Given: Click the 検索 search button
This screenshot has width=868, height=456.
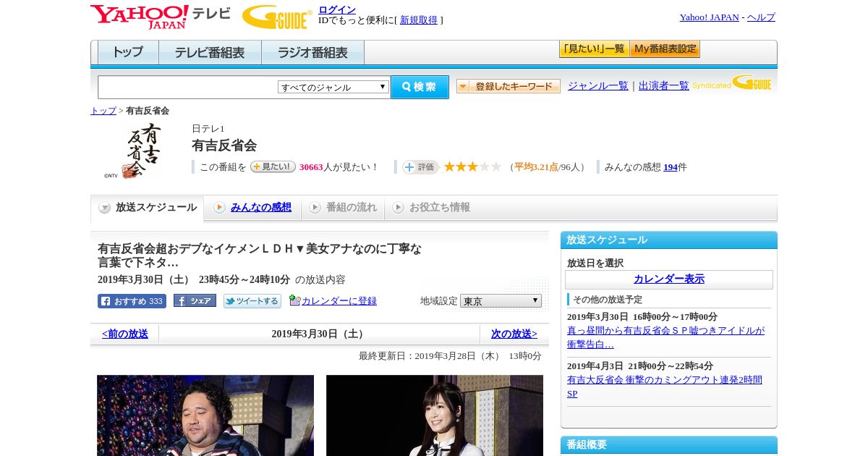Looking at the screenshot, I should [x=420, y=87].
